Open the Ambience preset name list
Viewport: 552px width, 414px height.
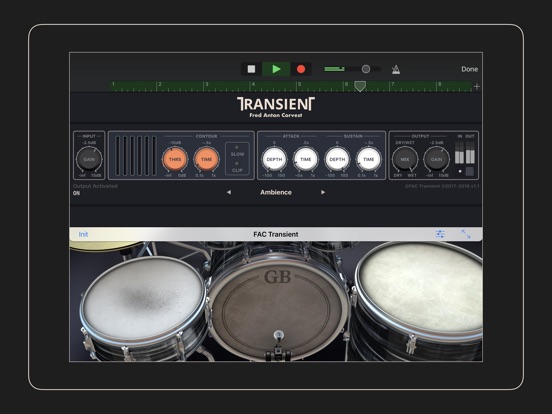tap(276, 192)
